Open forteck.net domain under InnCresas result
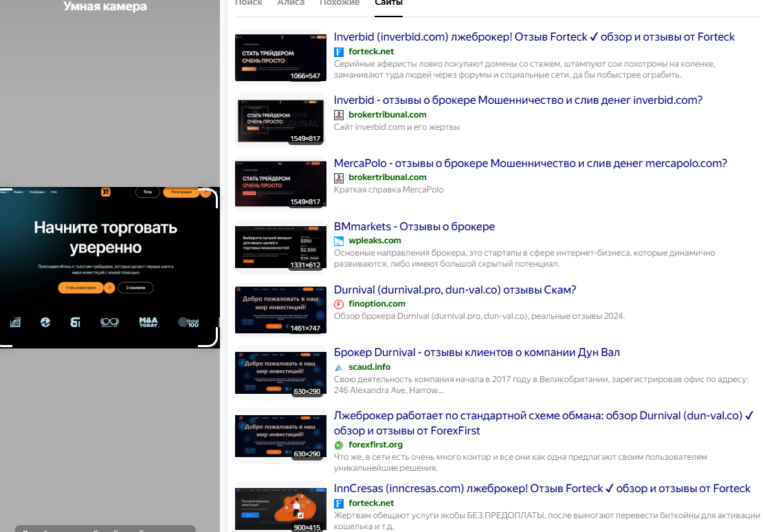 click(370, 503)
